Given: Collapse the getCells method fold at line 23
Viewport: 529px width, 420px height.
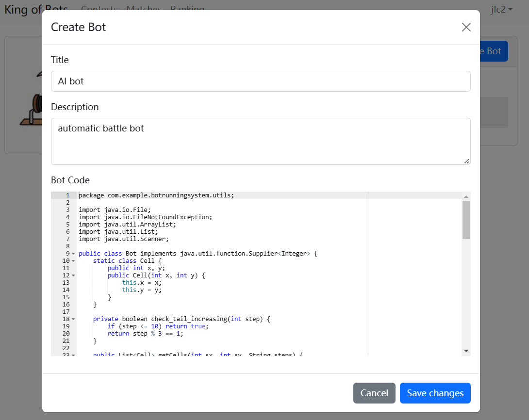Looking at the screenshot, I should coord(72,355).
